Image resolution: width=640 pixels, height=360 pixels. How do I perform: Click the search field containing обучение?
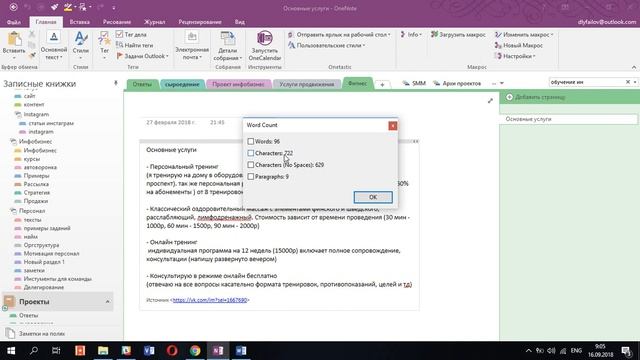586,82
